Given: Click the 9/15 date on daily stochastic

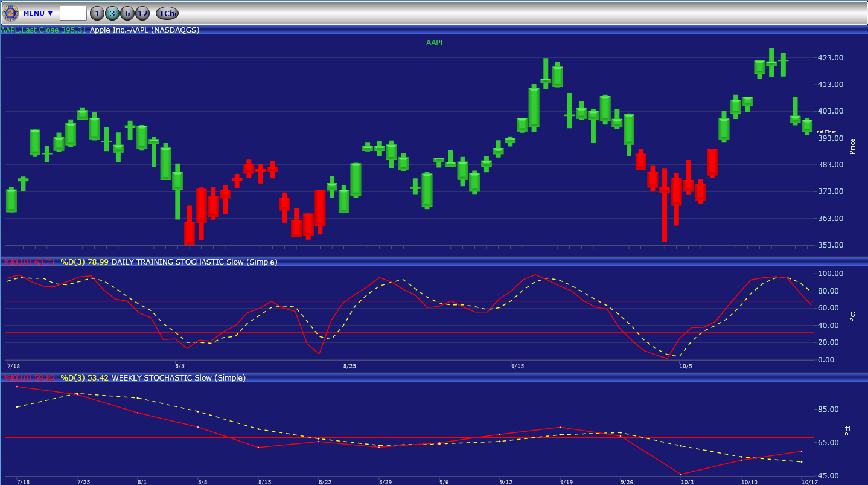Looking at the screenshot, I should (517, 366).
